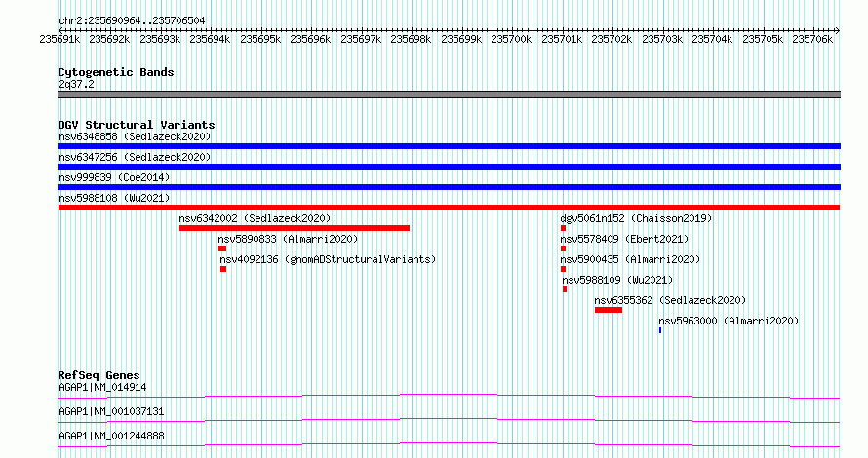Viewport: 868px width, 458px height.
Task: Click the magenta transcript line under AGAP1|NM_001244888
Action: coord(449,444)
